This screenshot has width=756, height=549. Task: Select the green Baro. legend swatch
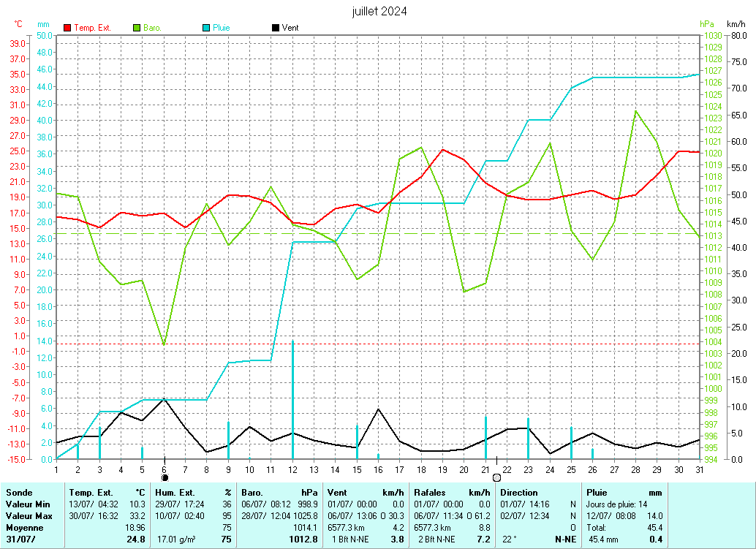pyautogui.click(x=137, y=28)
